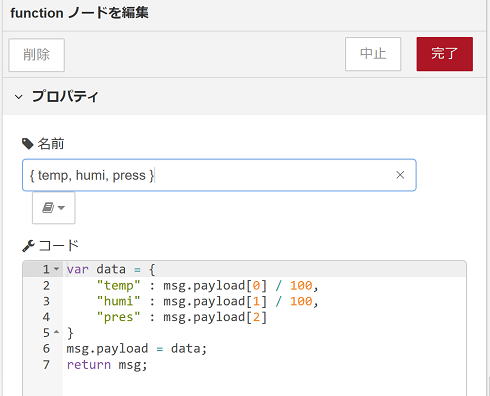Click the "humi" key in line 3
This screenshot has height=396, width=490.
click(x=118, y=301)
